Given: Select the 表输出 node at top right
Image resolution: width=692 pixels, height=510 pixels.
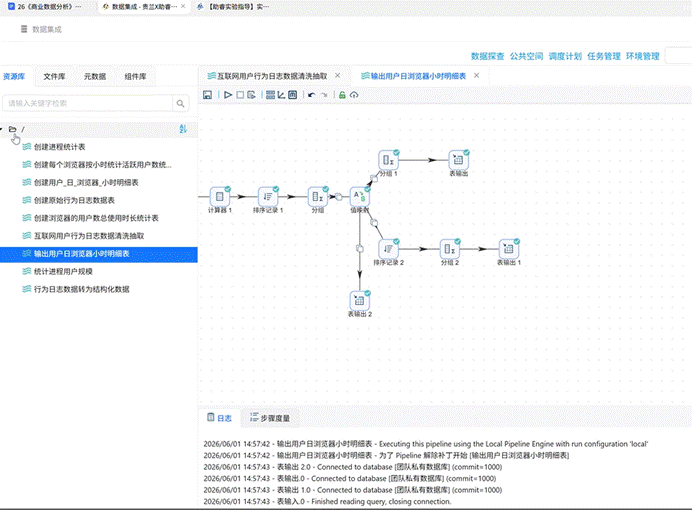Looking at the screenshot, I should pyautogui.click(x=459, y=160).
